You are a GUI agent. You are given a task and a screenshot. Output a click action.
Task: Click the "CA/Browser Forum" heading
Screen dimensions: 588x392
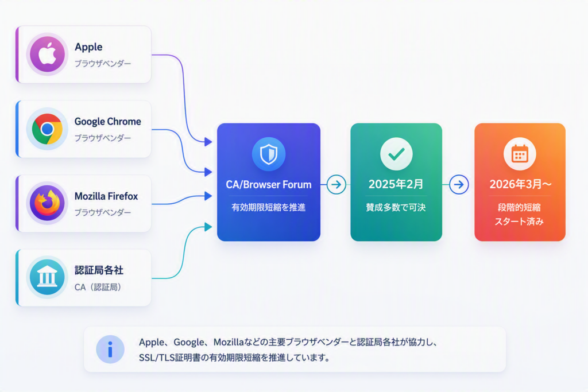269,185
